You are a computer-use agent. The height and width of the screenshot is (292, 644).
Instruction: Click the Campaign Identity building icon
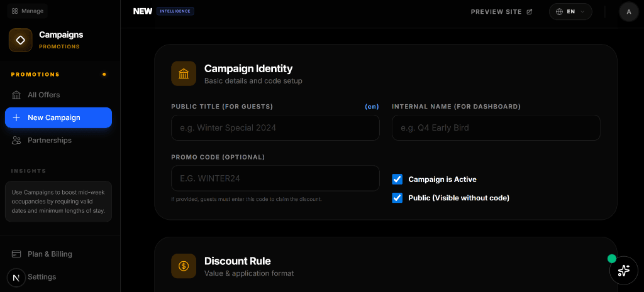(184, 74)
